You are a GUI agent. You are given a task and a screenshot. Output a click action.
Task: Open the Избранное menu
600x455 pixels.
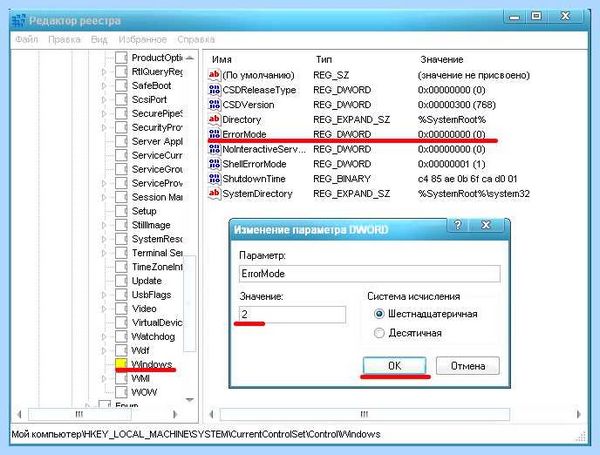click(142, 39)
